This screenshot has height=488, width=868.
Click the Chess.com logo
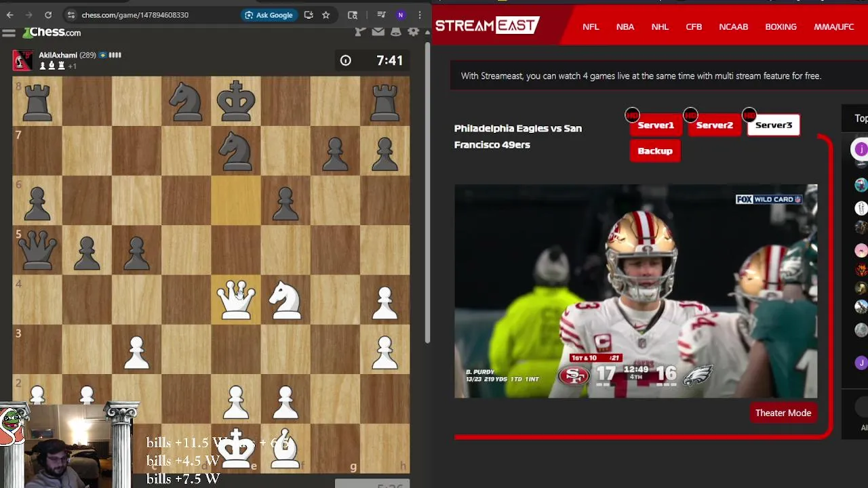52,33
